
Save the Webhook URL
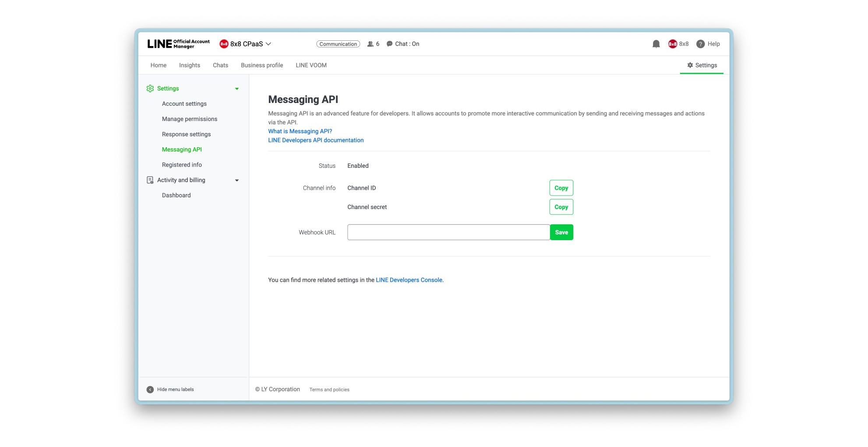pyautogui.click(x=561, y=232)
